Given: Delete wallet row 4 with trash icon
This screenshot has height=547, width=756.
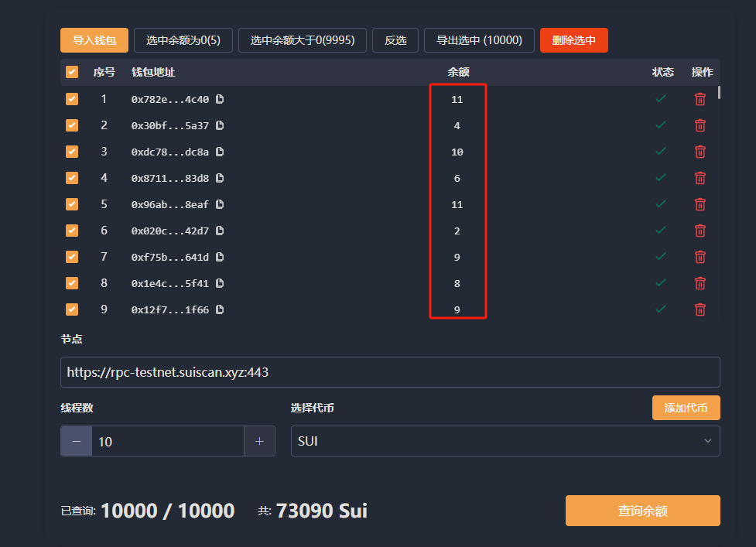Looking at the screenshot, I should (700, 178).
